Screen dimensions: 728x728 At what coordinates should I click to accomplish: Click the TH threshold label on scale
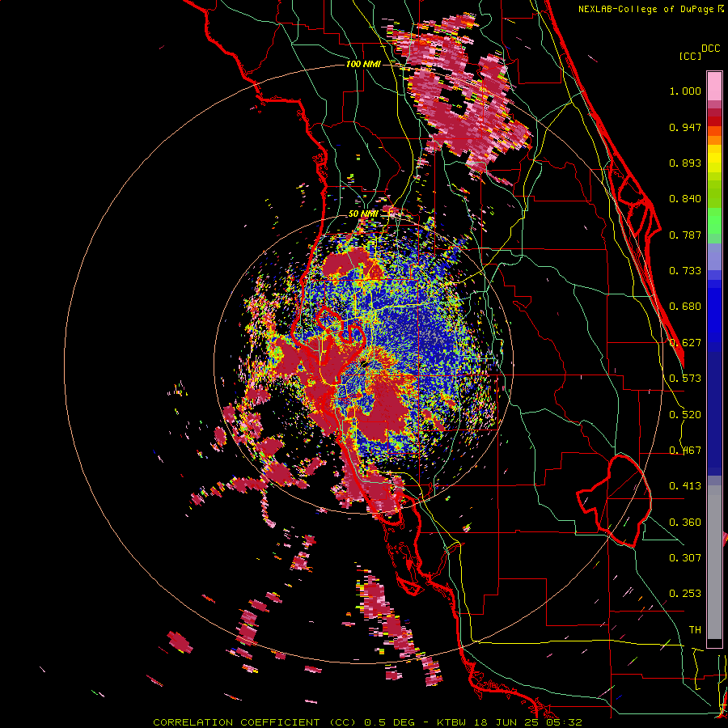tap(695, 629)
